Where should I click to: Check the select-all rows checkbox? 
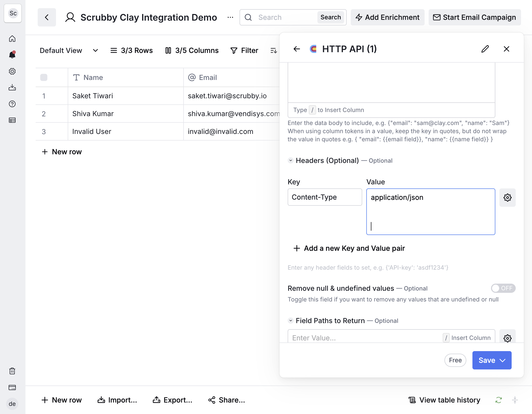click(x=44, y=77)
